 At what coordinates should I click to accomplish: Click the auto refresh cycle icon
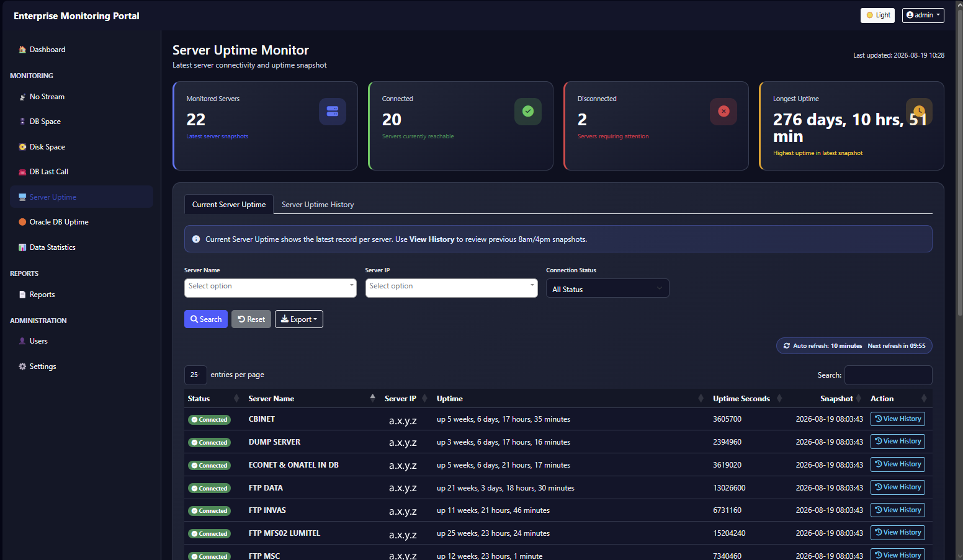click(x=787, y=346)
